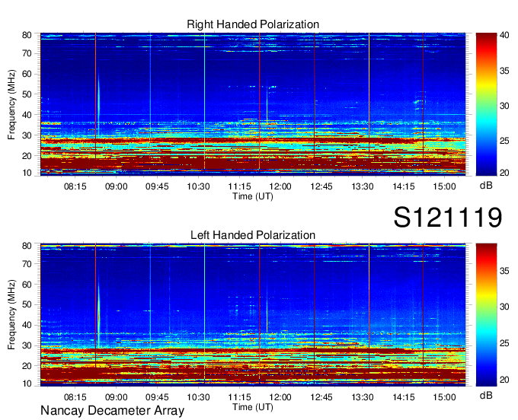Click the 11:15 tick under Left Handed plot
This screenshot has height=420, width=518.
pyautogui.click(x=239, y=397)
